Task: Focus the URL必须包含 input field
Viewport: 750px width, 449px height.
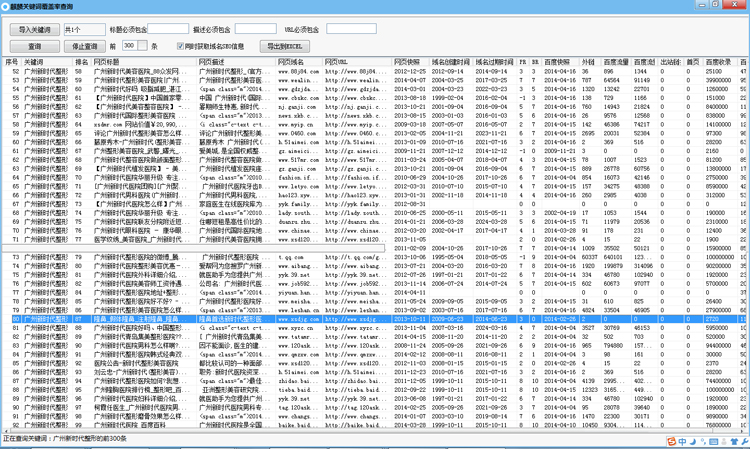Action: pos(351,29)
